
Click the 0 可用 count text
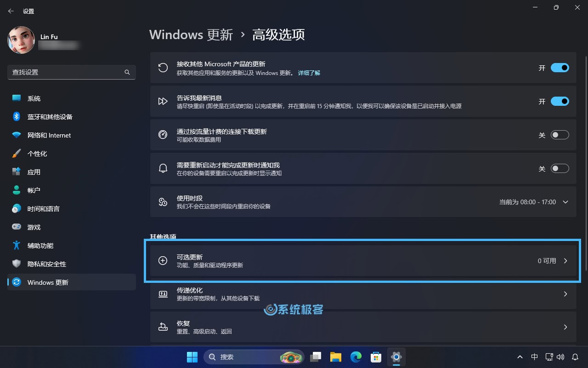point(547,261)
